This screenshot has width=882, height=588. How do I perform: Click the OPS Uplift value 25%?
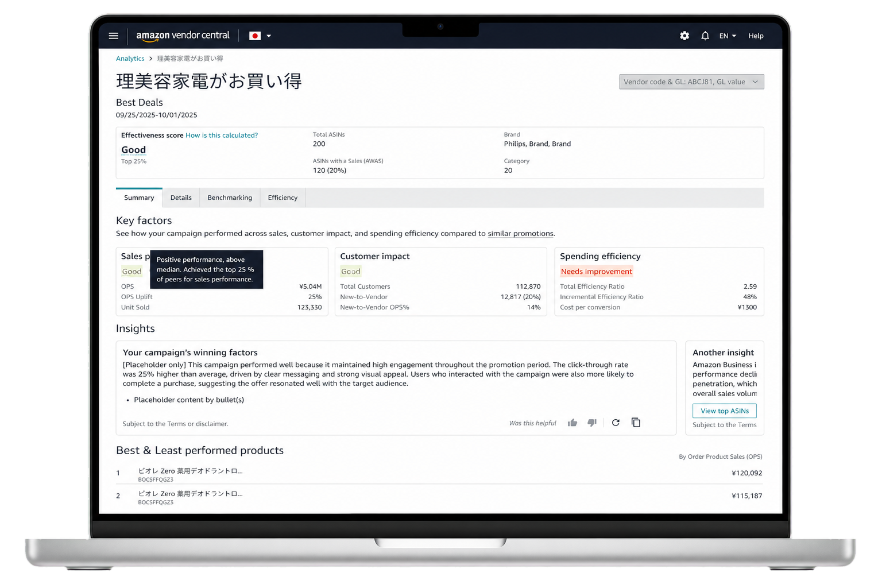315,297
